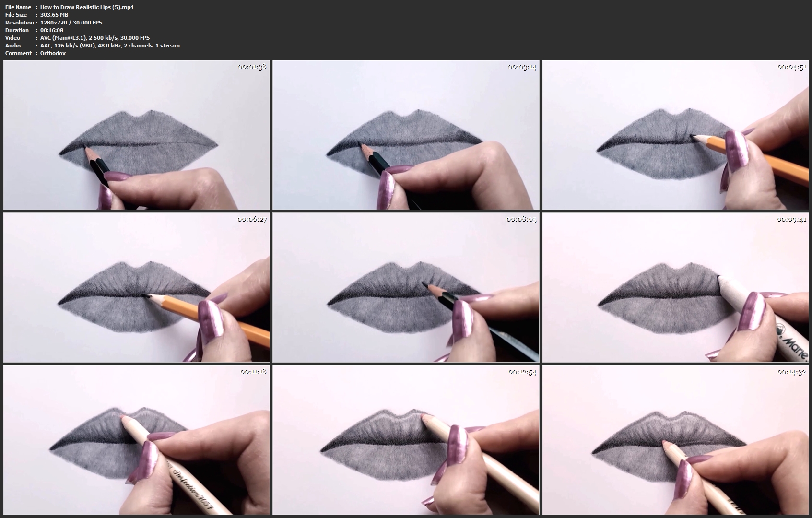Click the 'Video' label

pos(13,38)
